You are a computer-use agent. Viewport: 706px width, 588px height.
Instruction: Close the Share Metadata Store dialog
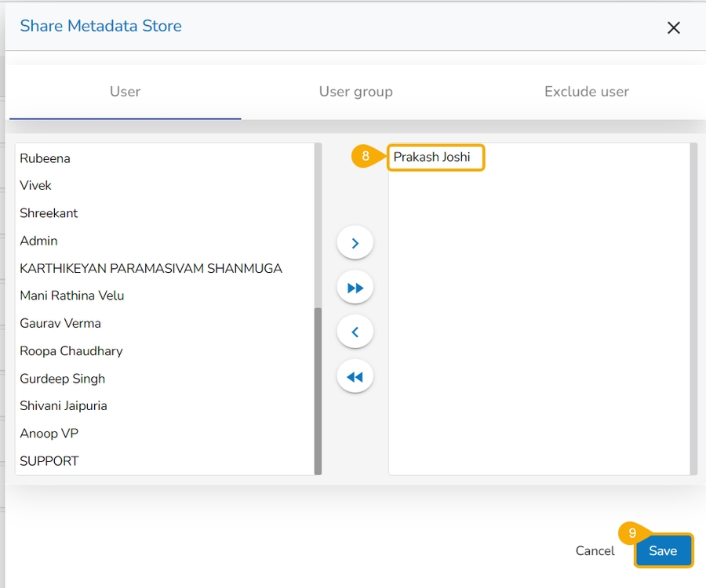[x=673, y=28]
